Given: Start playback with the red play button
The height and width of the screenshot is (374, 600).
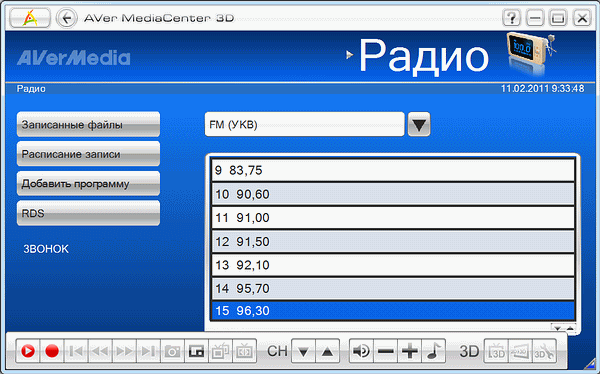Looking at the screenshot, I should (x=28, y=351).
